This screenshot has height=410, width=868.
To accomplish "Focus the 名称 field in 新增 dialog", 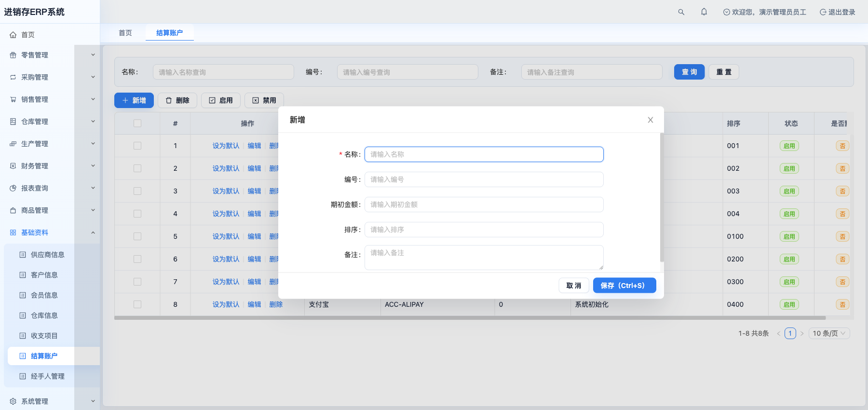I will pyautogui.click(x=484, y=154).
